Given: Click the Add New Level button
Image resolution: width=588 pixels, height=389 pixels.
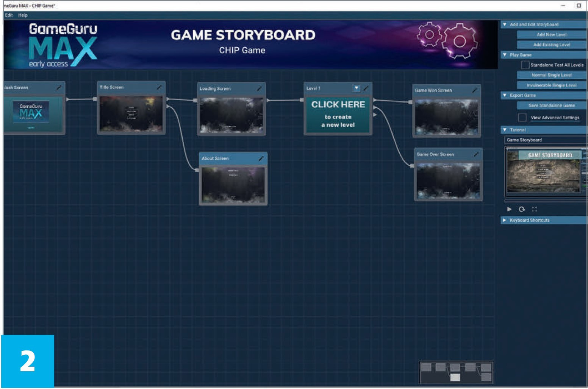Looking at the screenshot, I should [552, 34].
